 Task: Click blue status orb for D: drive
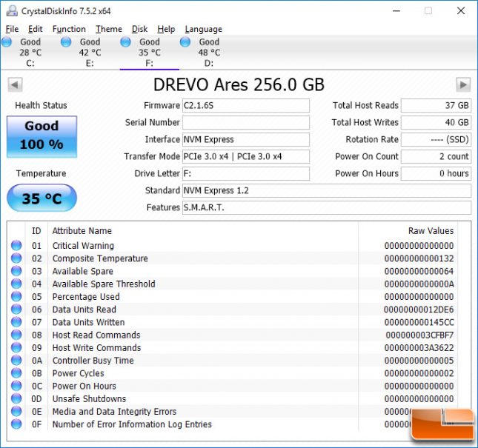pos(185,41)
